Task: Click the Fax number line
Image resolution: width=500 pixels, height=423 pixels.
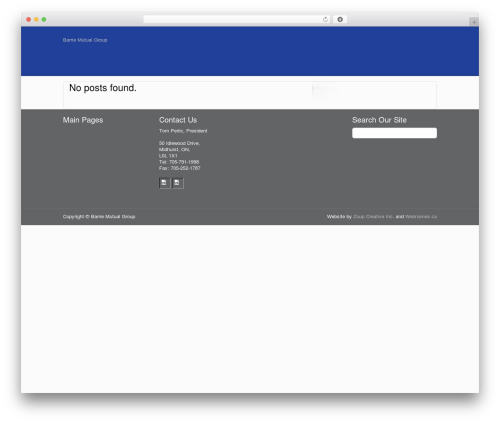Action: (x=180, y=168)
